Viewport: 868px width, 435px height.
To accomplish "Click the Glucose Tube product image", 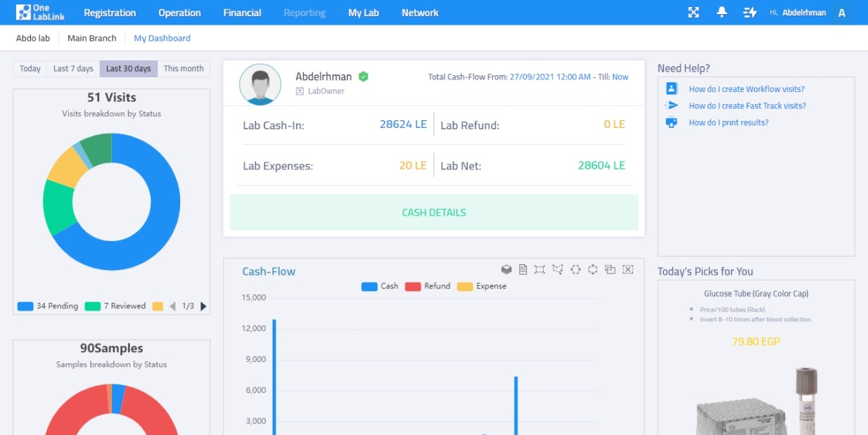I will [756, 401].
